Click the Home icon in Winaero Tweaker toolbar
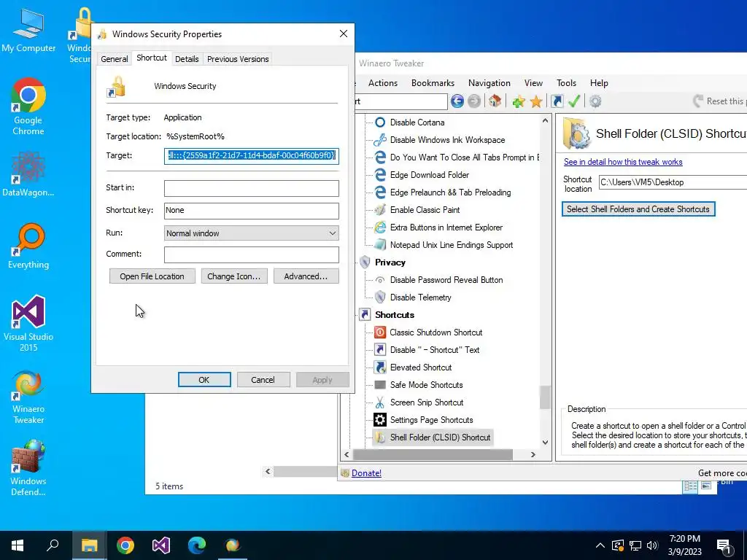Screen dimensions: 747x560 coord(495,101)
